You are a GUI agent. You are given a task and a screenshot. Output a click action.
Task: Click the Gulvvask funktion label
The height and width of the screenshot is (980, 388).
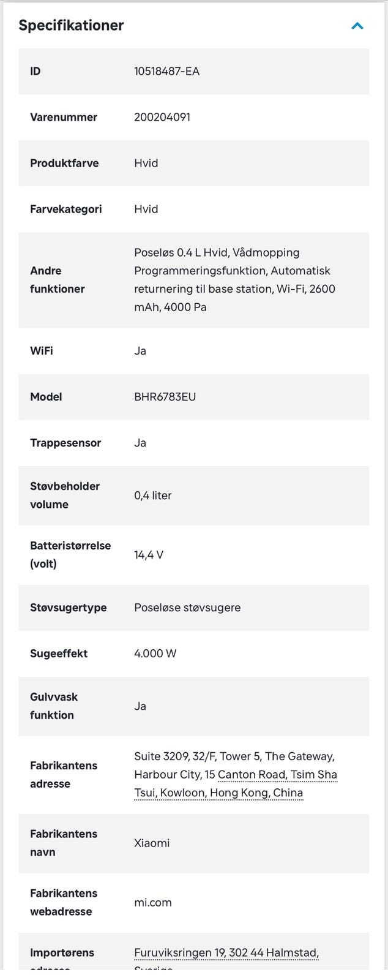(54, 706)
